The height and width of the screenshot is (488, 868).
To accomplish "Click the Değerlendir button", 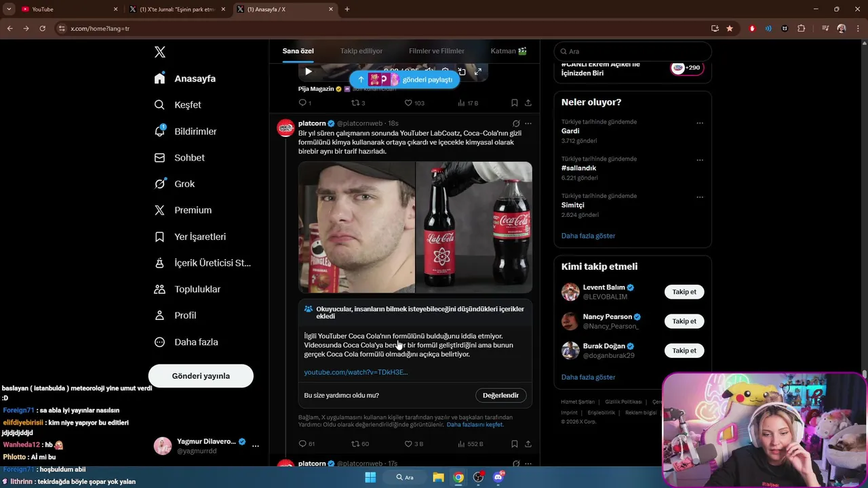I will pyautogui.click(x=500, y=395).
